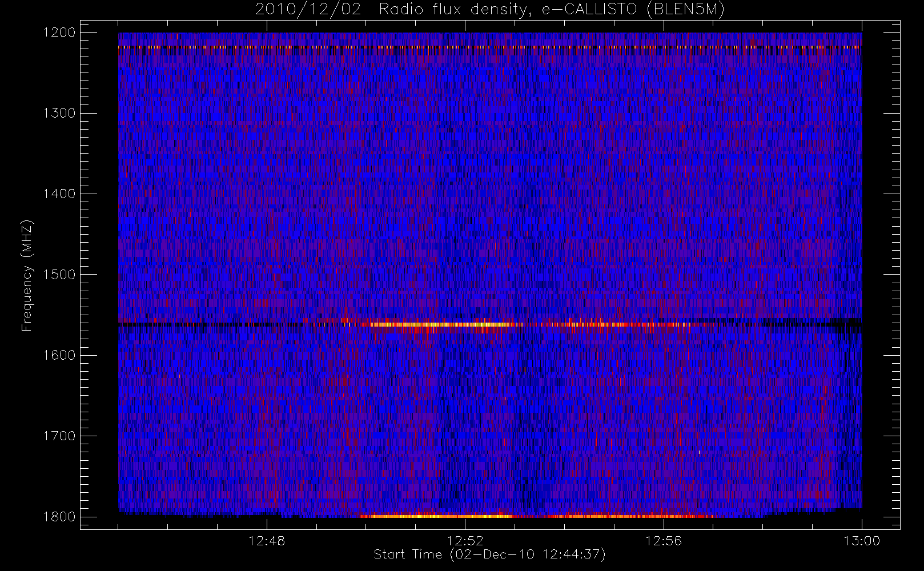Click the 1800 frequency tick label
The width and height of the screenshot is (924, 571).
[x=59, y=517]
